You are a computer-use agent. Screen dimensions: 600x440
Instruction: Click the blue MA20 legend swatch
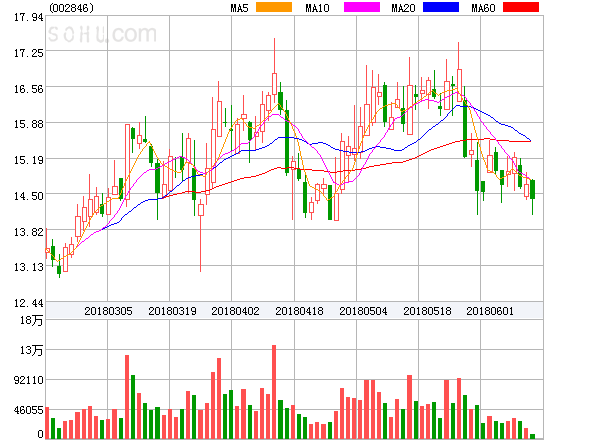click(x=441, y=7)
